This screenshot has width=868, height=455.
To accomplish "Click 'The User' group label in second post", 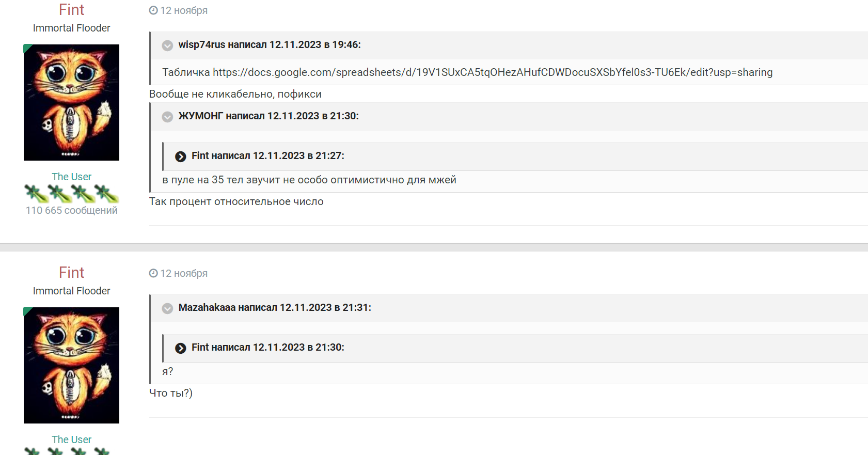I will tap(71, 440).
